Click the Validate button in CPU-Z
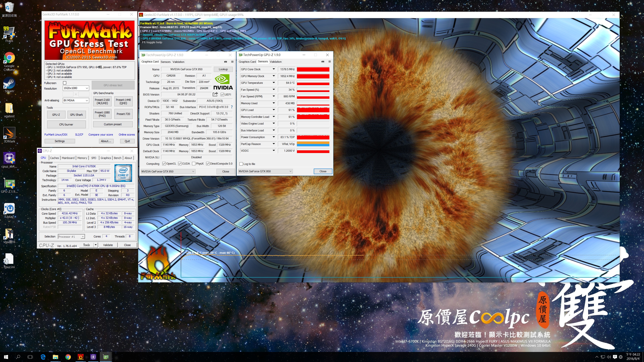 (x=108, y=245)
